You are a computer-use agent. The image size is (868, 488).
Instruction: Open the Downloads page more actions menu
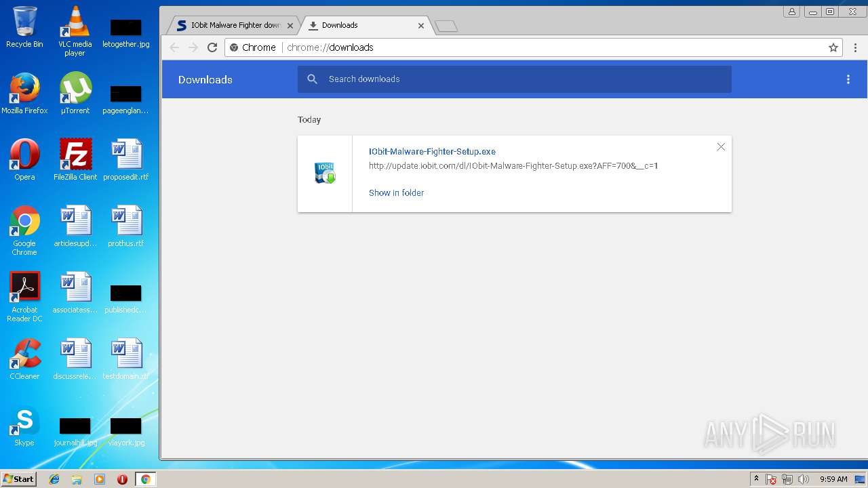(x=848, y=79)
